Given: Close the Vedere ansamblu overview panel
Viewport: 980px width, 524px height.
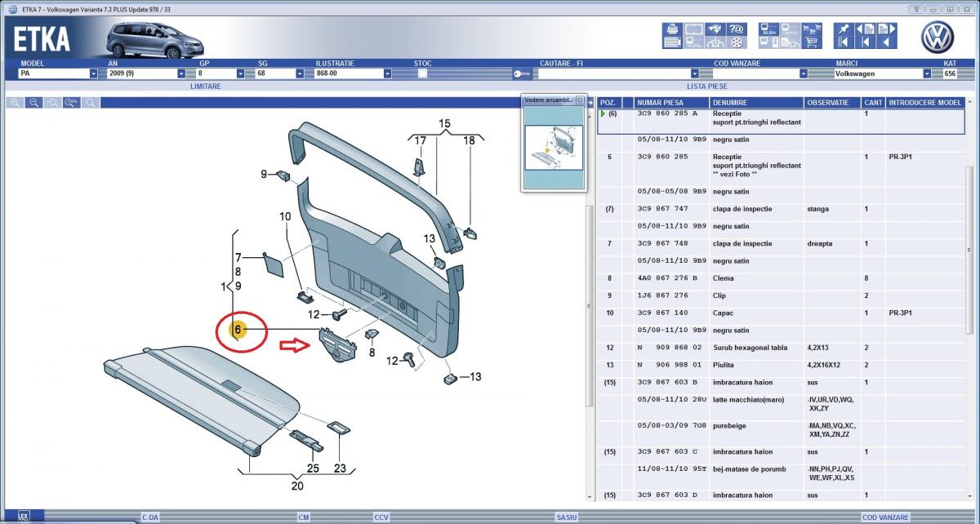Looking at the screenshot, I should (x=580, y=100).
